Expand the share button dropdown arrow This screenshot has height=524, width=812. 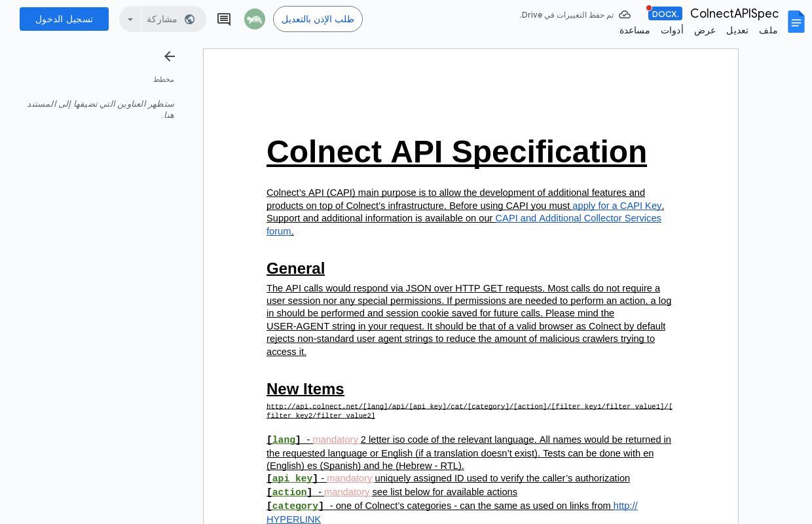pos(130,19)
